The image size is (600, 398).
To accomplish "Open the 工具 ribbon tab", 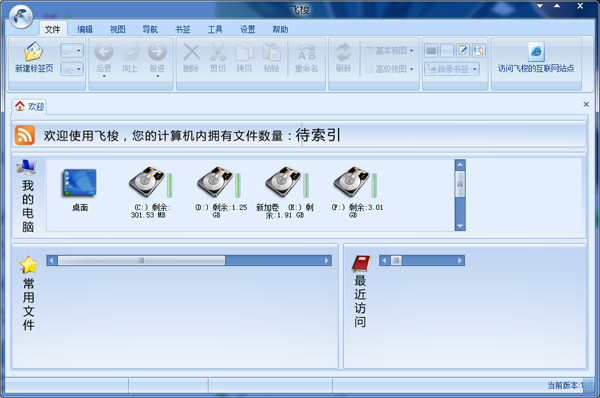I will pos(215,29).
